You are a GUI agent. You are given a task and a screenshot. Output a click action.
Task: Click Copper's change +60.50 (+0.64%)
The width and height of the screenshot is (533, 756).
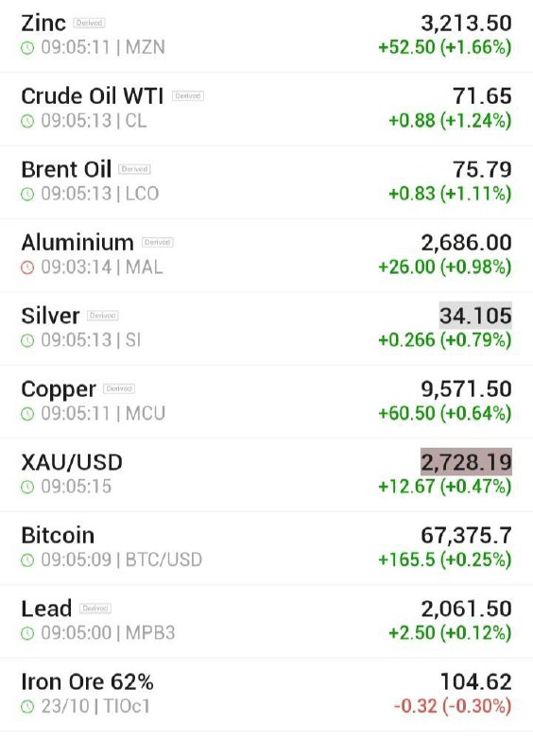click(445, 413)
